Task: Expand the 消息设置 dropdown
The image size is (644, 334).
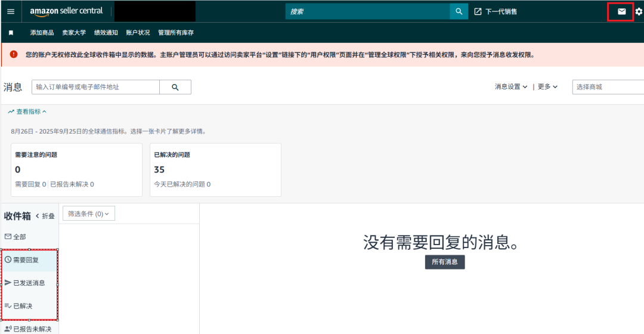Action: (x=511, y=86)
